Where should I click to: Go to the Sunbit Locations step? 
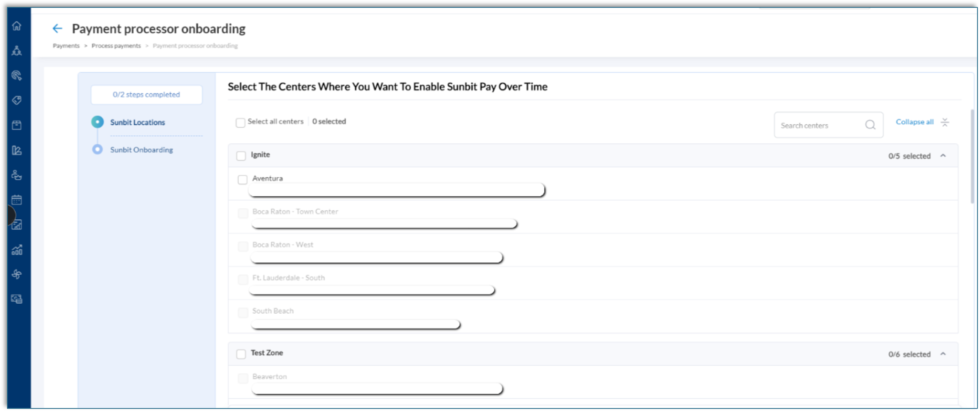click(137, 122)
